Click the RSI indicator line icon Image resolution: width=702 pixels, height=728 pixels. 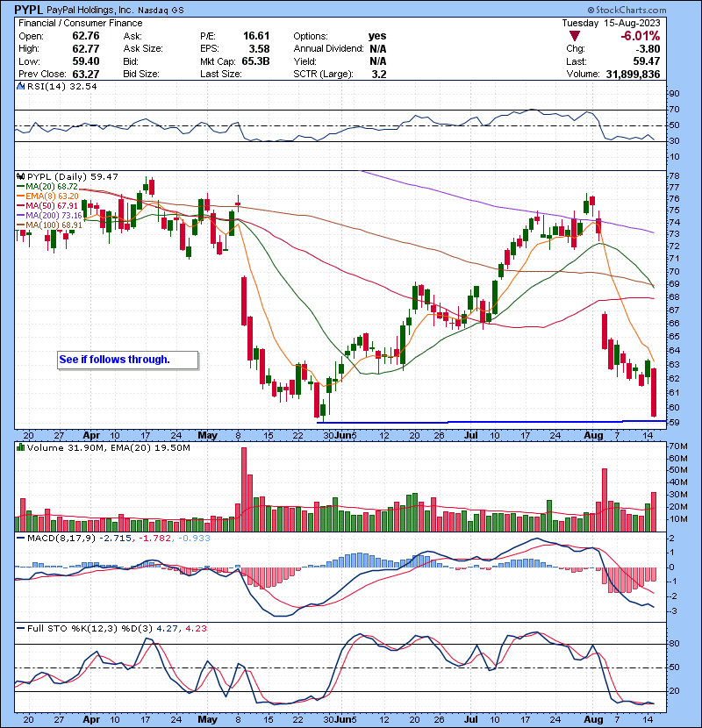[20, 86]
